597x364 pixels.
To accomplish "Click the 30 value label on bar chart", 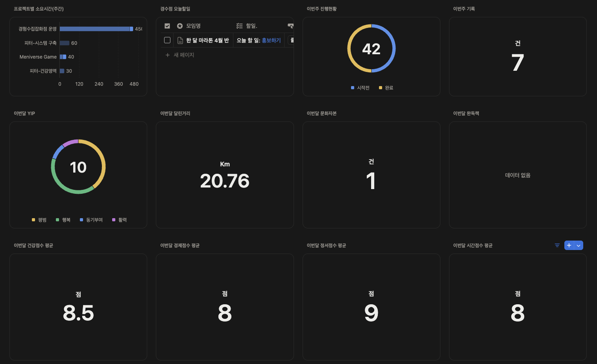I will pyautogui.click(x=69, y=71).
